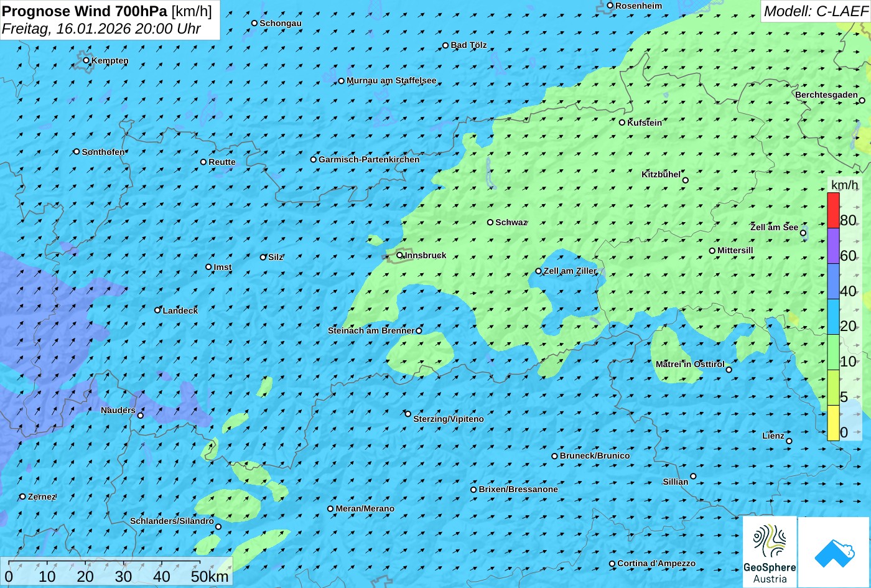871x588 pixels.
Task: Select the Schongau location dot
Action: click(x=254, y=23)
